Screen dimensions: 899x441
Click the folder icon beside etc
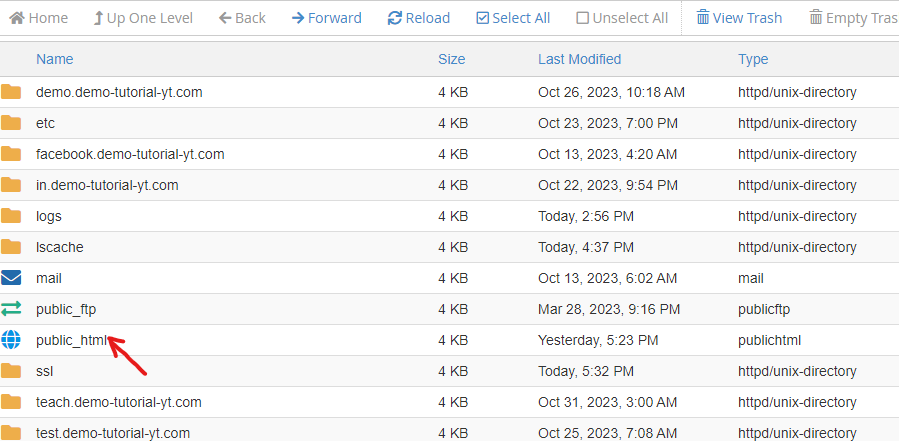click(11, 123)
